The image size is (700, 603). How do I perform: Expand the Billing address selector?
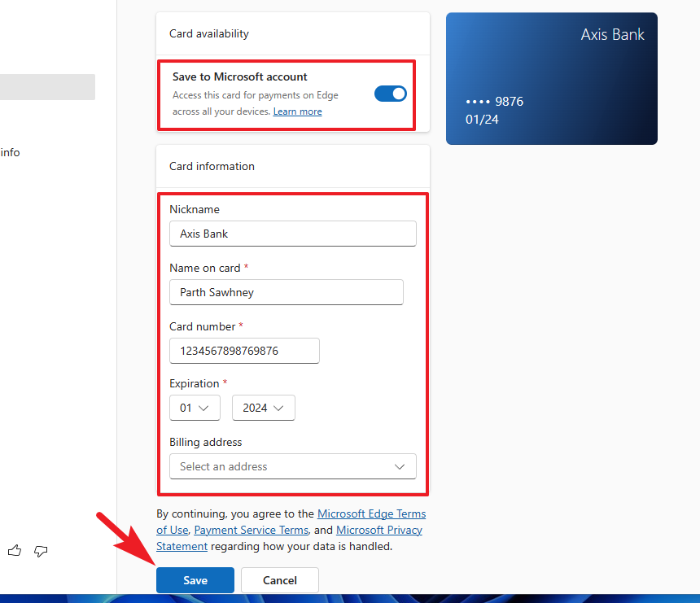(x=293, y=466)
